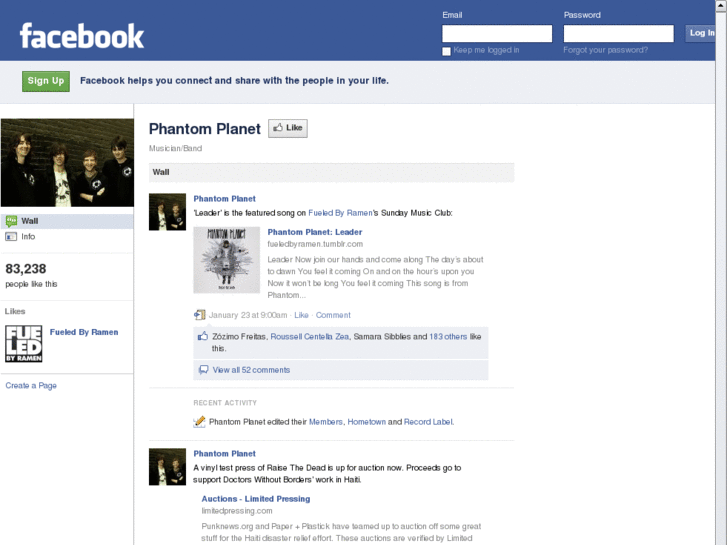727x545 pixels.
Task: Click the Musician/Band category text
Action: pos(175,148)
